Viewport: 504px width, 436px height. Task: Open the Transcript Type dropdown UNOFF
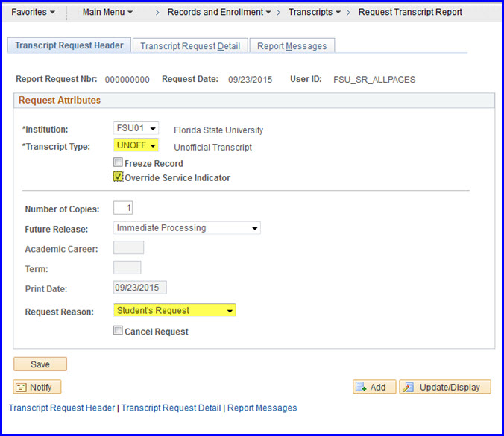click(136, 145)
